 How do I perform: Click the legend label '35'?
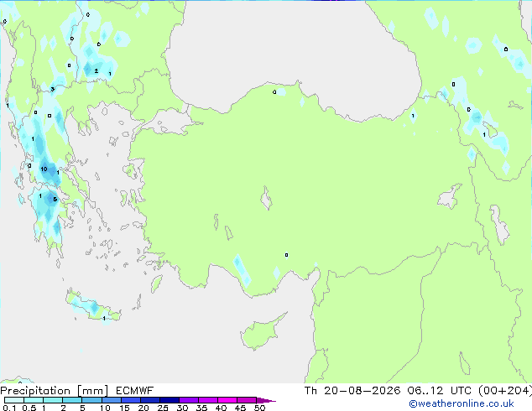pos(201,408)
